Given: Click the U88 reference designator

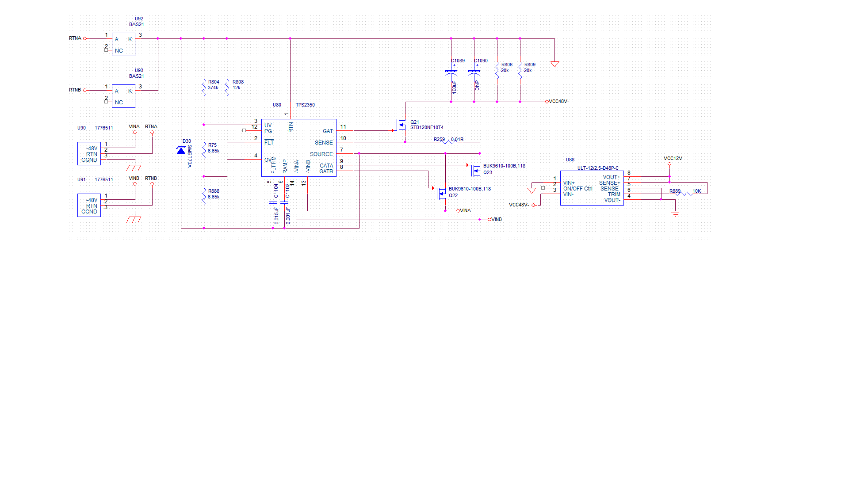Looking at the screenshot, I should tap(570, 160).
